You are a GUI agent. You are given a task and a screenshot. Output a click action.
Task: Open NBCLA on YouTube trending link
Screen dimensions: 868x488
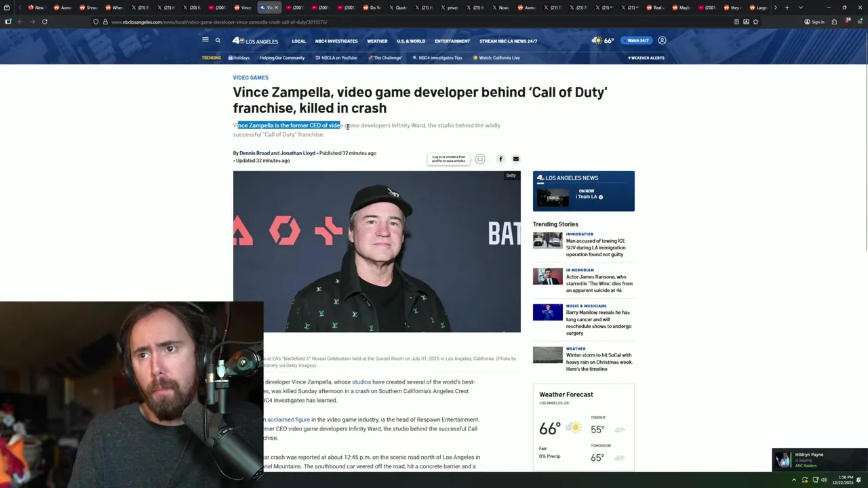click(x=336, y=58)
